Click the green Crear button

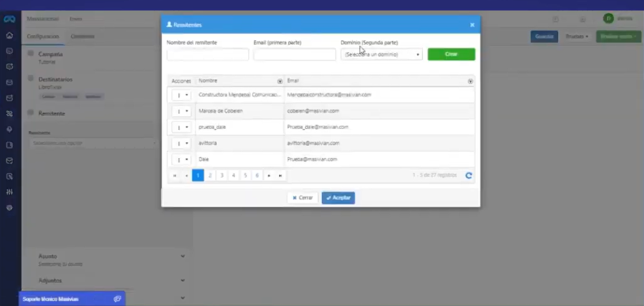[x=451, y=54]
